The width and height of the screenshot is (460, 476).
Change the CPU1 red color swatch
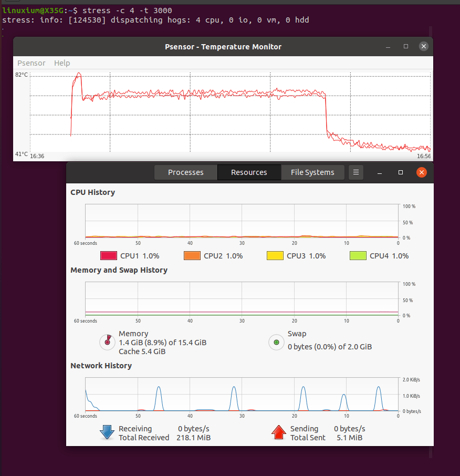[109, 256]
